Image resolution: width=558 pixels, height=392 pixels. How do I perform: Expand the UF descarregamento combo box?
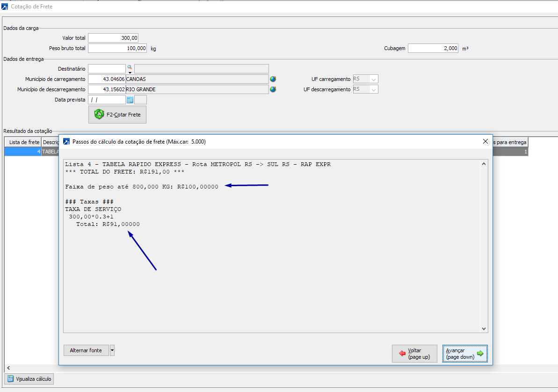point(373,89)
